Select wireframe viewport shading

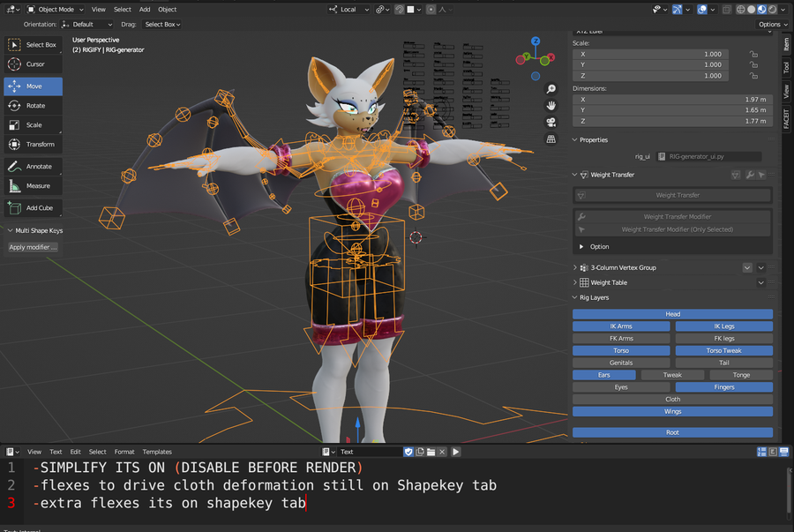[741, 10]
